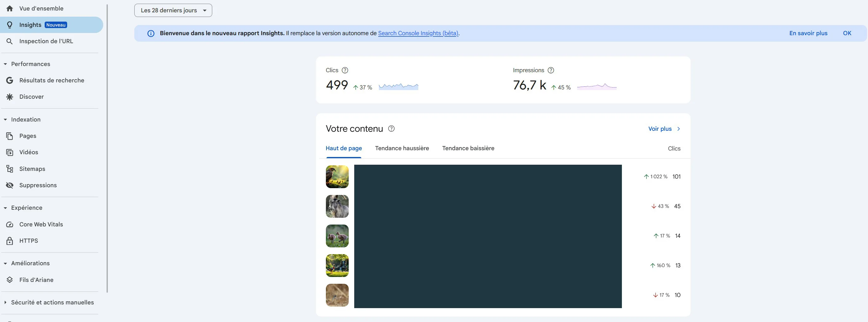Image resolution: width=868 pixels, height=322 pixels.
Task: Click the help icon next to Impressions
Action: [x=551, y=70]
